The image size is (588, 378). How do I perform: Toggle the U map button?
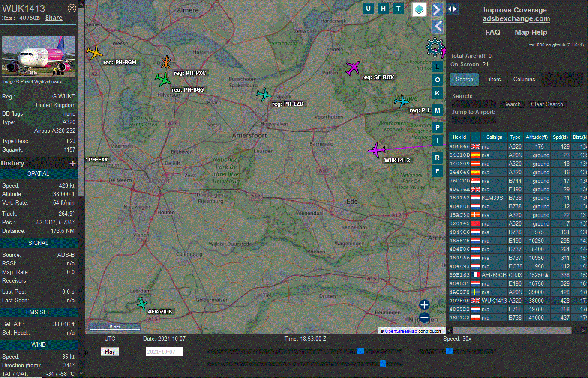tap(368, 9)
